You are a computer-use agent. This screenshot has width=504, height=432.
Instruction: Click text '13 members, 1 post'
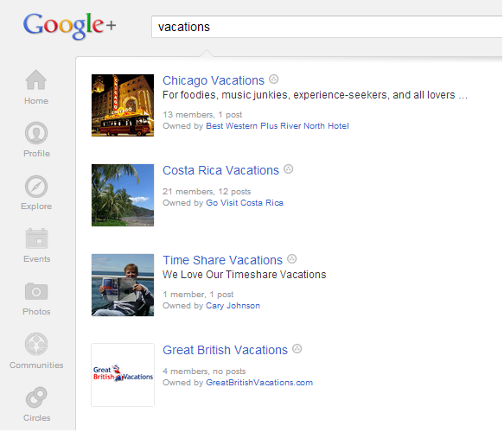coord(202,115)
